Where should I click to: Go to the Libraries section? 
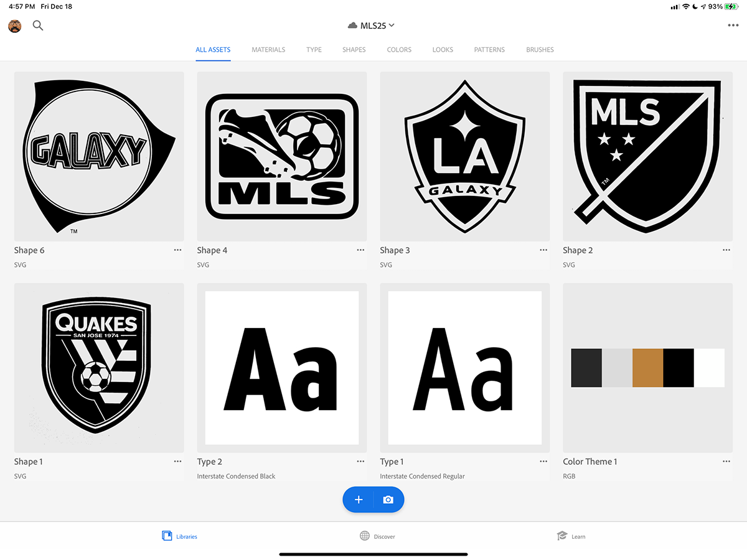coord(179,536)
